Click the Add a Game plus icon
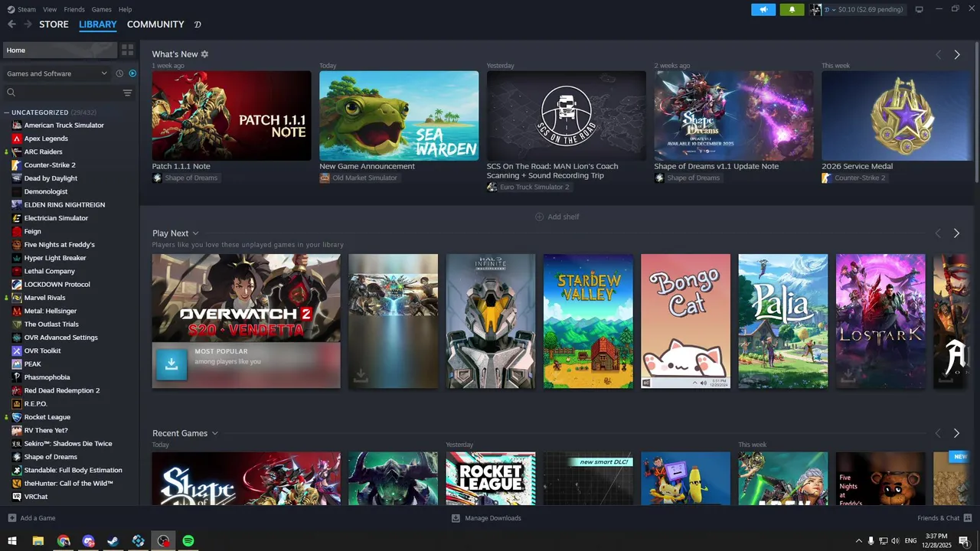 pyautogui.click(x=11, y=518)
